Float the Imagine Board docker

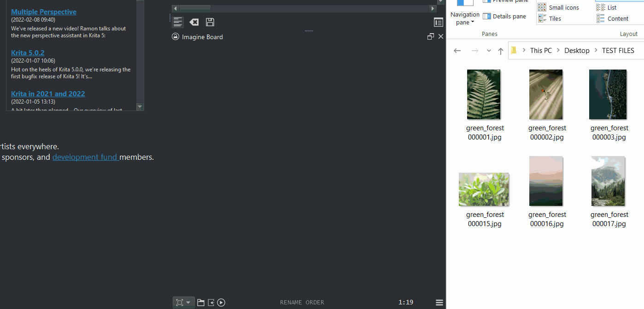[431, 36]
